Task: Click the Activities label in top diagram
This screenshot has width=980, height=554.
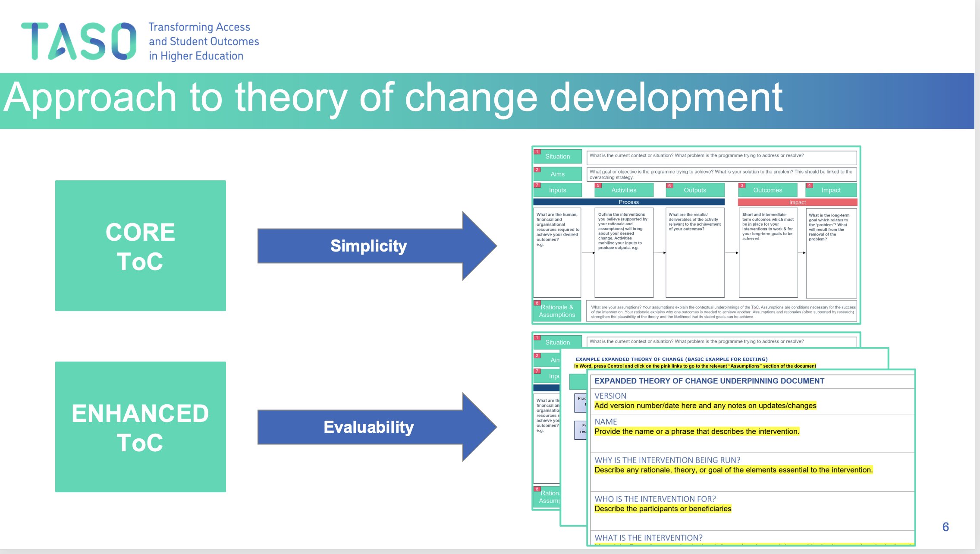Action: pyautogui.click(x=624, y=190)
